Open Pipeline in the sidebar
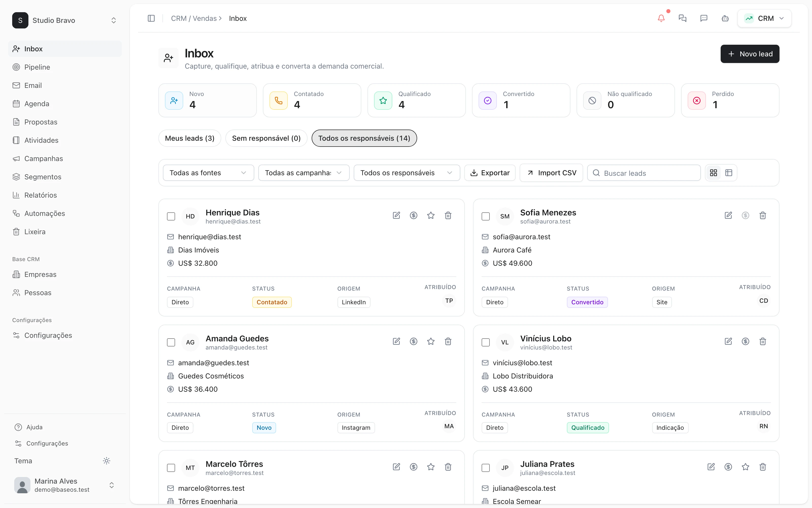This screenshot has height=508, width=812. (65, 67)
